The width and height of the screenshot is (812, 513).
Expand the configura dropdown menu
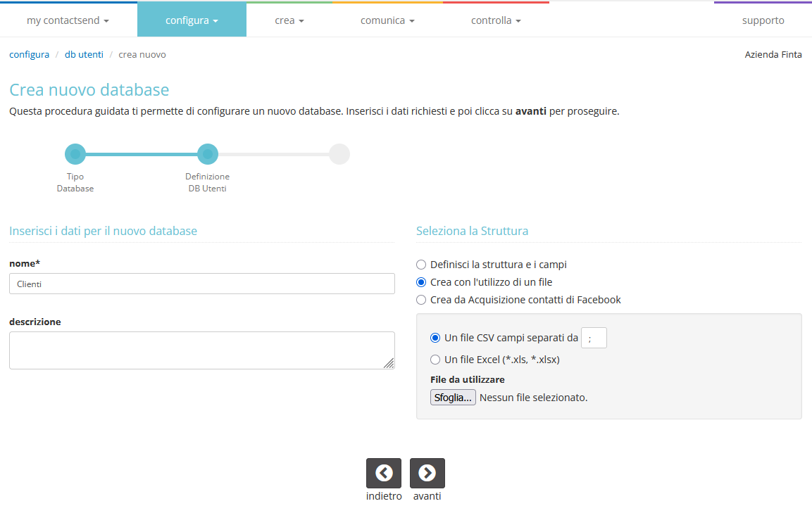point(192,20)
